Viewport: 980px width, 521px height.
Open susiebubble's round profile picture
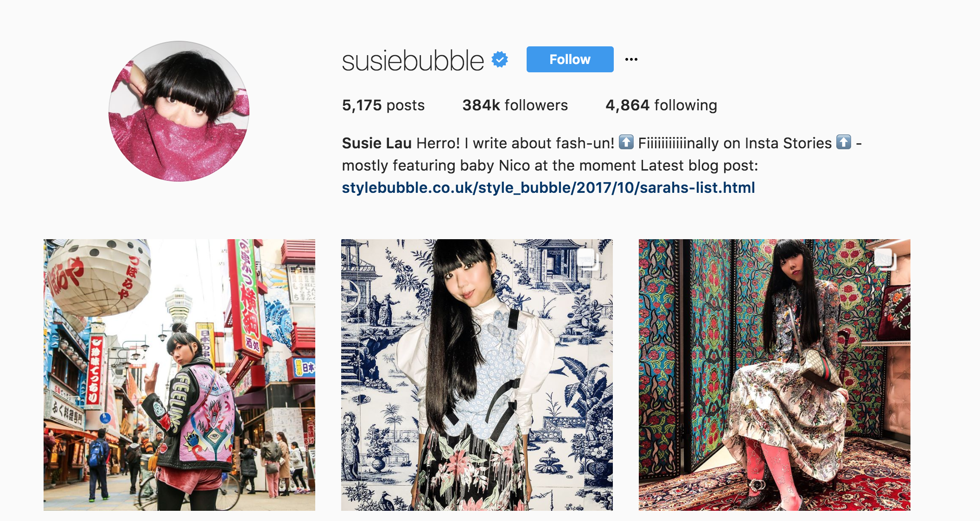tap(179, 111)
